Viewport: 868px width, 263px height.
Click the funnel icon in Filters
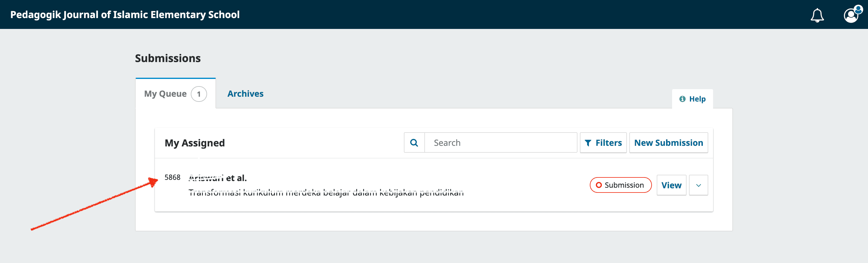588,143
